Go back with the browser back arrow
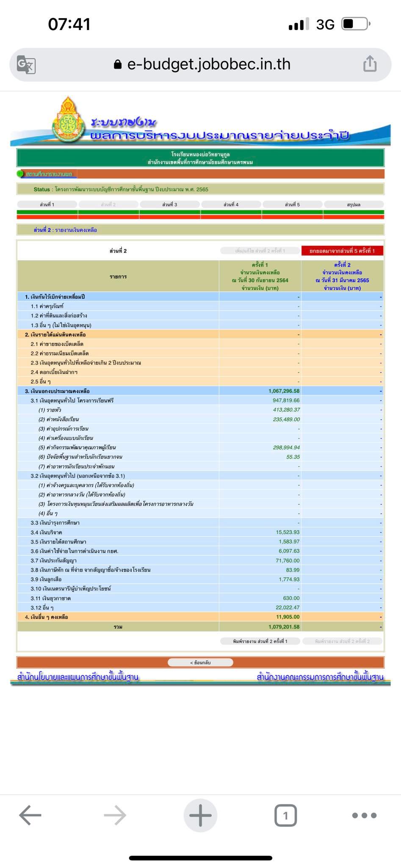 (x=30, y=815)
